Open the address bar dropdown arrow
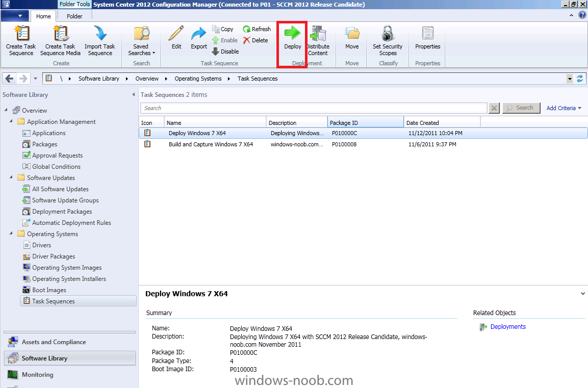Screen dimensions: 588x388 coord(570,79)
